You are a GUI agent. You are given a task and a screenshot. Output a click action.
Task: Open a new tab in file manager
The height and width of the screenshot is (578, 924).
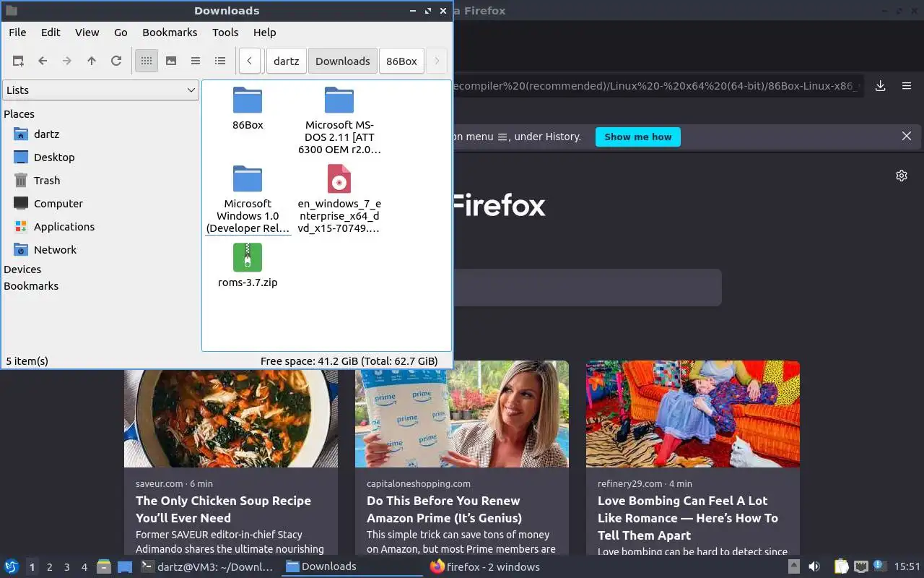click(18, 61)
